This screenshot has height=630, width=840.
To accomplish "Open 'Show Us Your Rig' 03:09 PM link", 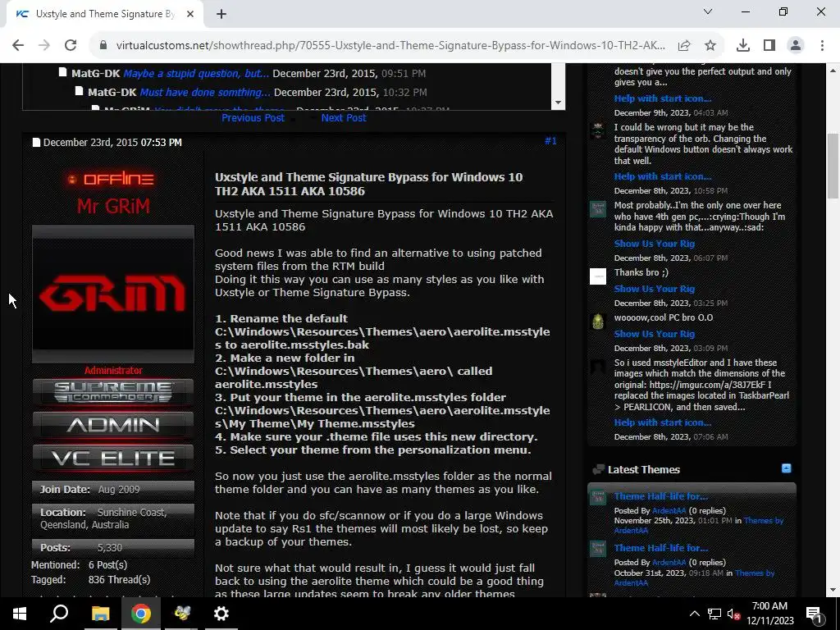I will pyautogui.click(x=654, y=334).
